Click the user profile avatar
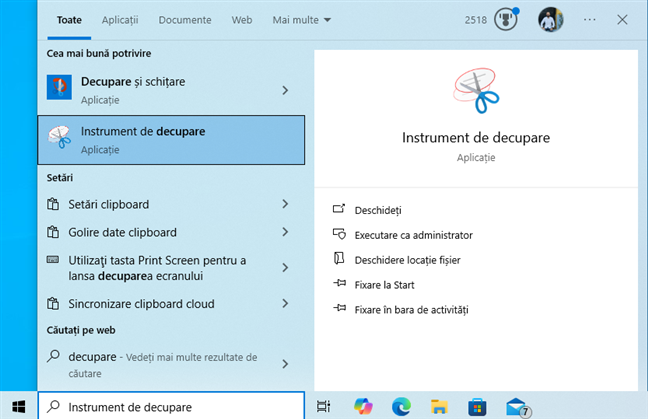The height and width of the screenshot is (419, 648). click(550, 20)
